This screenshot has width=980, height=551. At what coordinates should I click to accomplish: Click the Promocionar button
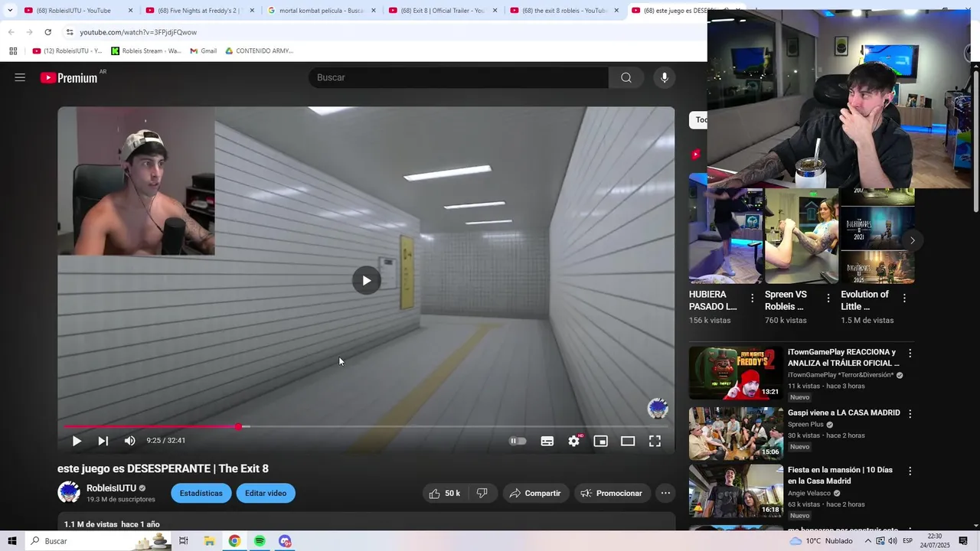[x=611, y=494]
